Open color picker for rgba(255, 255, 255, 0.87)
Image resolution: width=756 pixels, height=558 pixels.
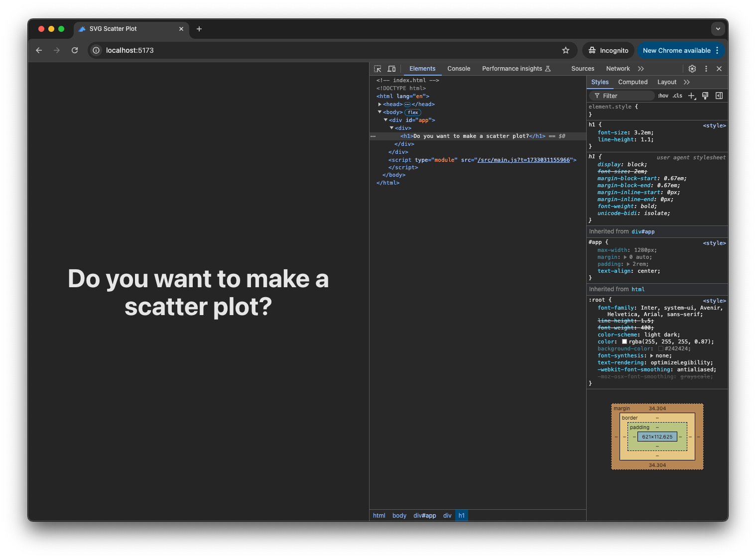(x=625, y=342)
